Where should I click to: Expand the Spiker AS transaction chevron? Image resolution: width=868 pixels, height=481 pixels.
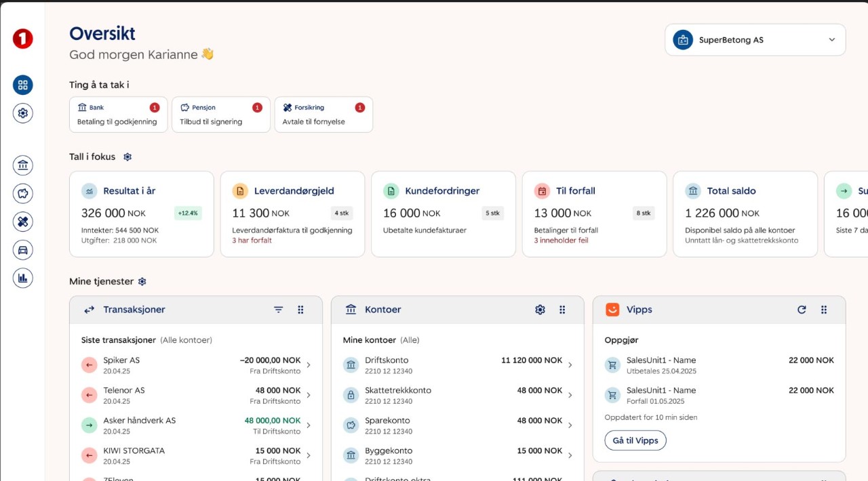309,365
